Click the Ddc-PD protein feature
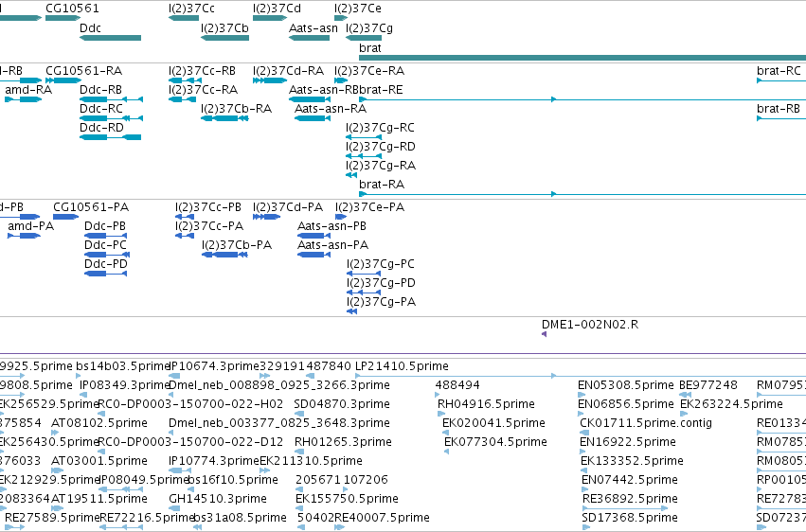The height and width of the screenshot is (532, 806). pyautogui.click(x=105, y=274)
